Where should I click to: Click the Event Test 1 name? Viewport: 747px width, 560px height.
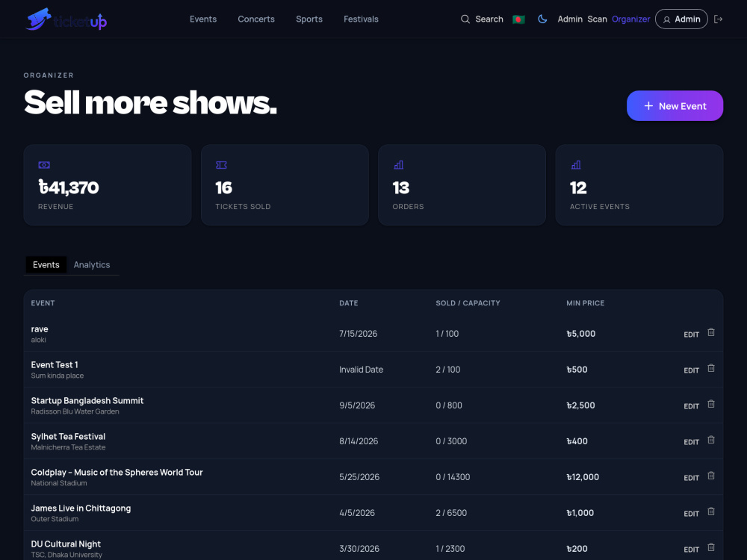[55, 365]
